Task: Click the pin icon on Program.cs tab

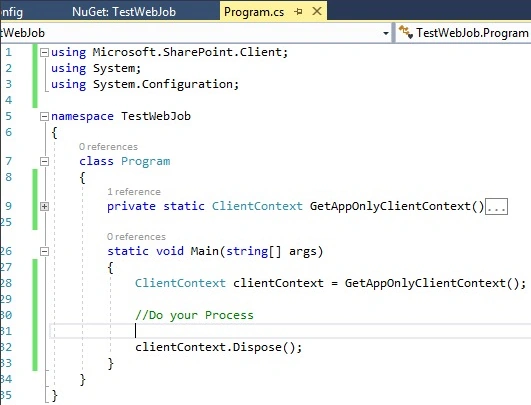Action: coord(298,12)
